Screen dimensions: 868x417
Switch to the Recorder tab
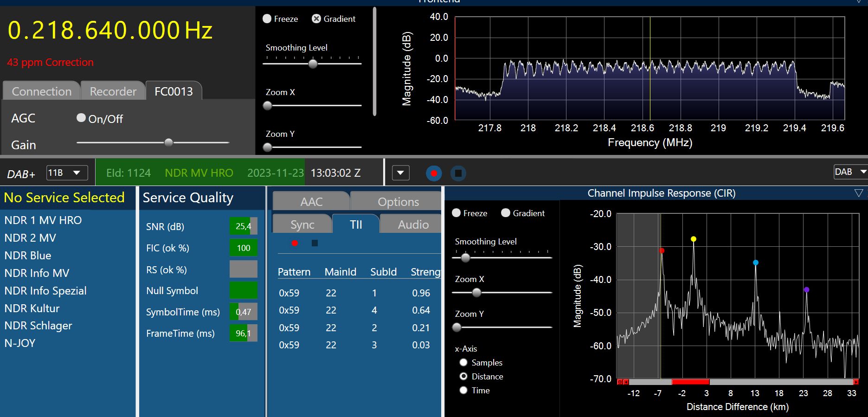coord(113,91)
